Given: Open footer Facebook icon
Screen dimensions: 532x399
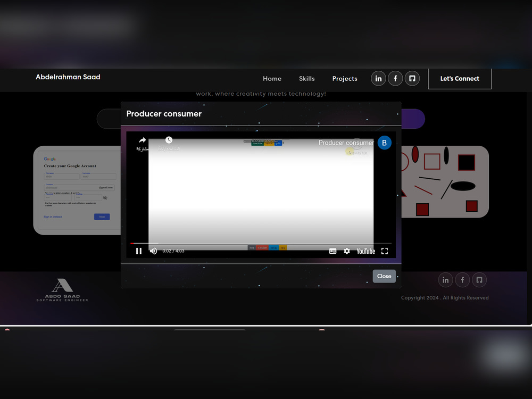Looking at the screenshot, I should click(462, 280).
